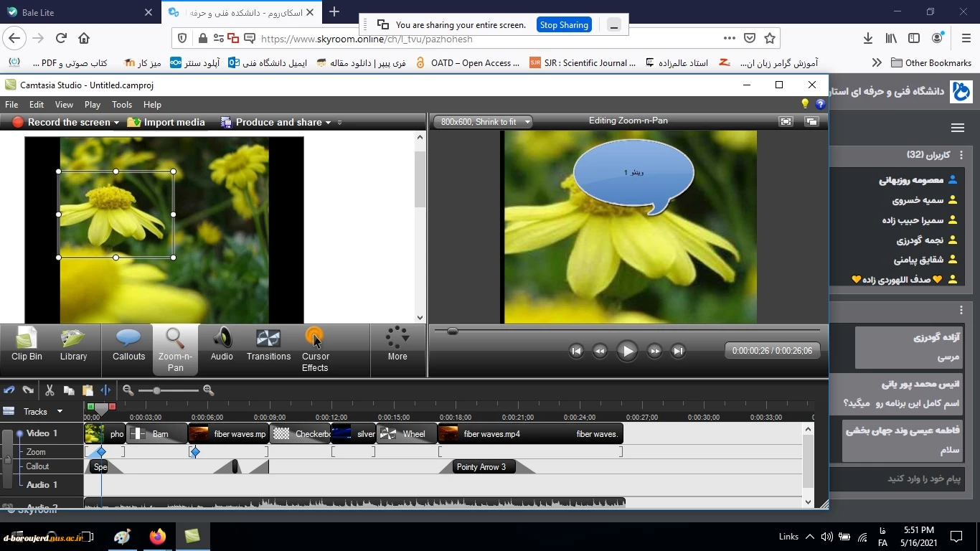Click the Split tool in timeline toolbar
This screenshot has width=980, height=551.
click(106, 390)
